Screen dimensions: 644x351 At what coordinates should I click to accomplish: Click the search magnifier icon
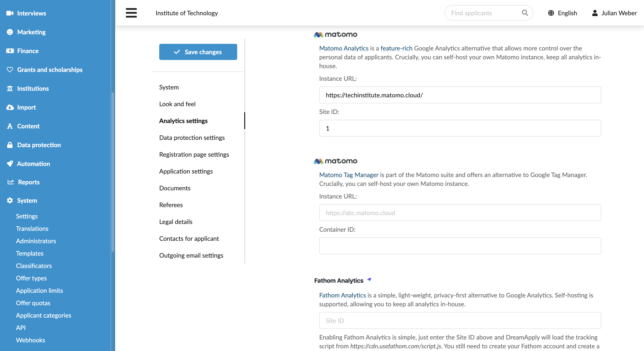coord(525,13)
